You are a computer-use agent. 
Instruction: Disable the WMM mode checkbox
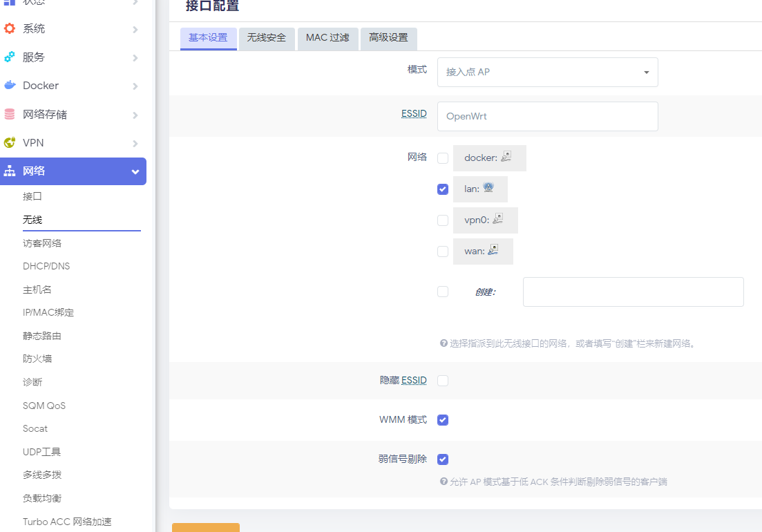point(443,420)
